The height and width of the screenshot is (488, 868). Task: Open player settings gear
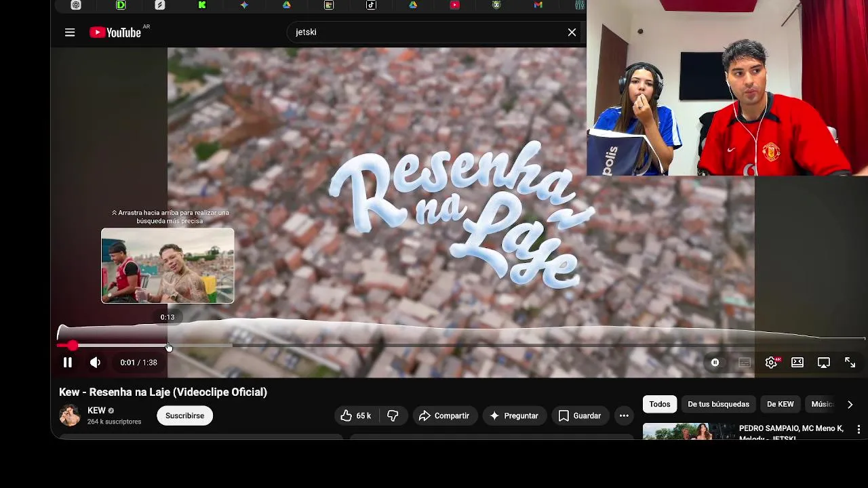coord(771,363)
